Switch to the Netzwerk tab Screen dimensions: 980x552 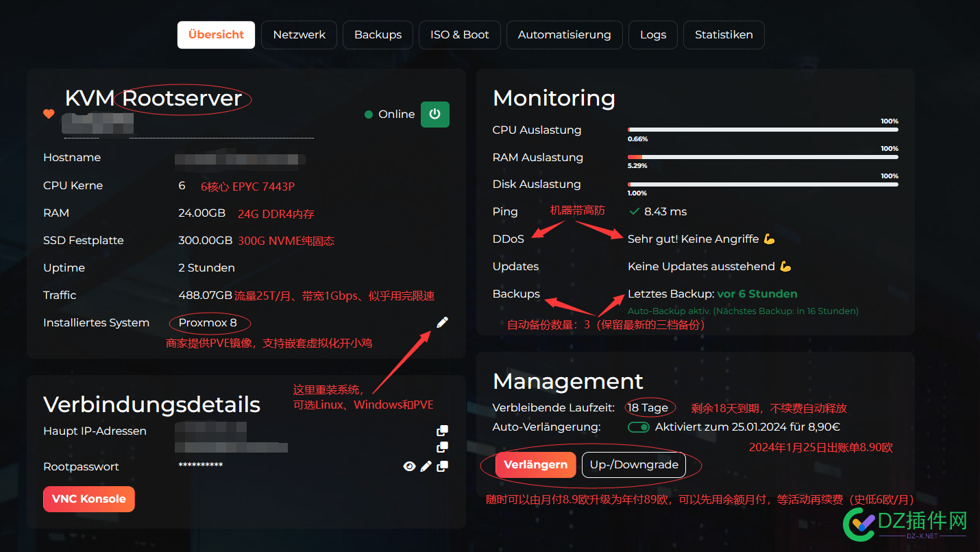pos(299,35)
